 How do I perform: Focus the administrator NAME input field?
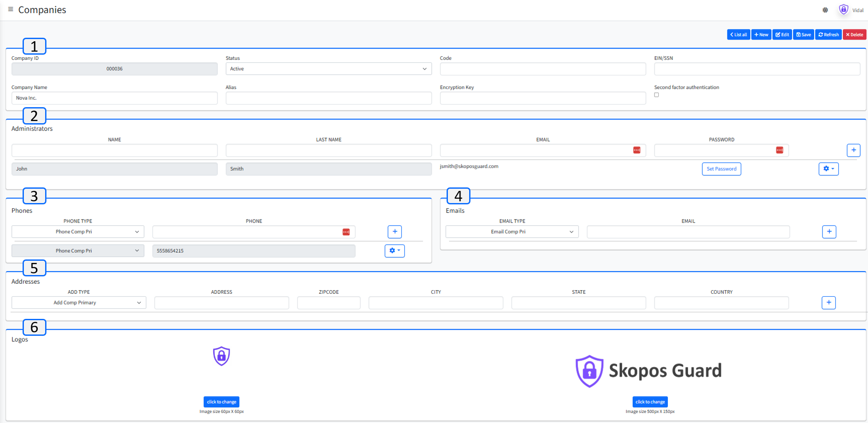pyautogui.click(x=115, y=151)
